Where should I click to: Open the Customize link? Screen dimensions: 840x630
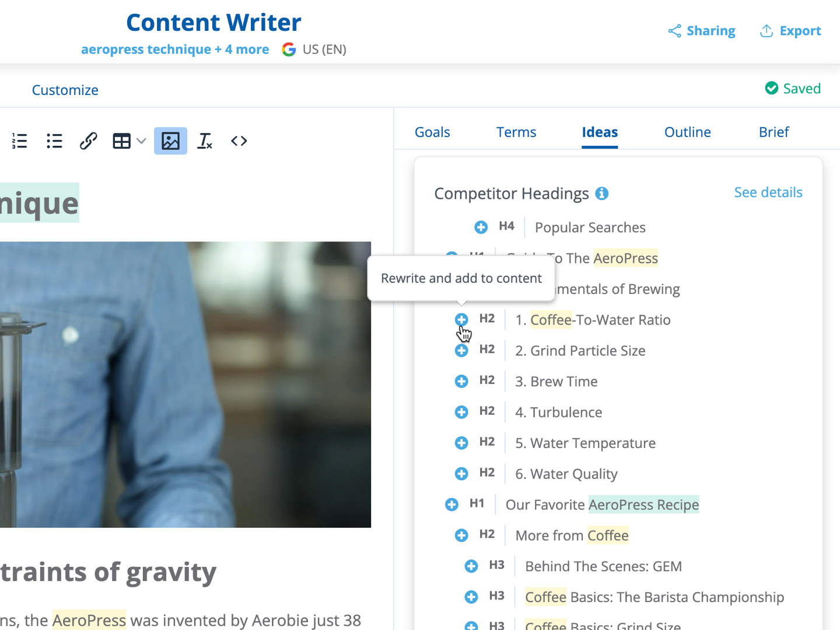pos(65,90)
